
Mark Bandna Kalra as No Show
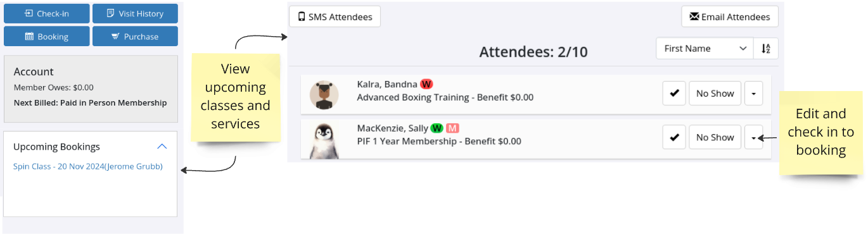tap(715, 94)
